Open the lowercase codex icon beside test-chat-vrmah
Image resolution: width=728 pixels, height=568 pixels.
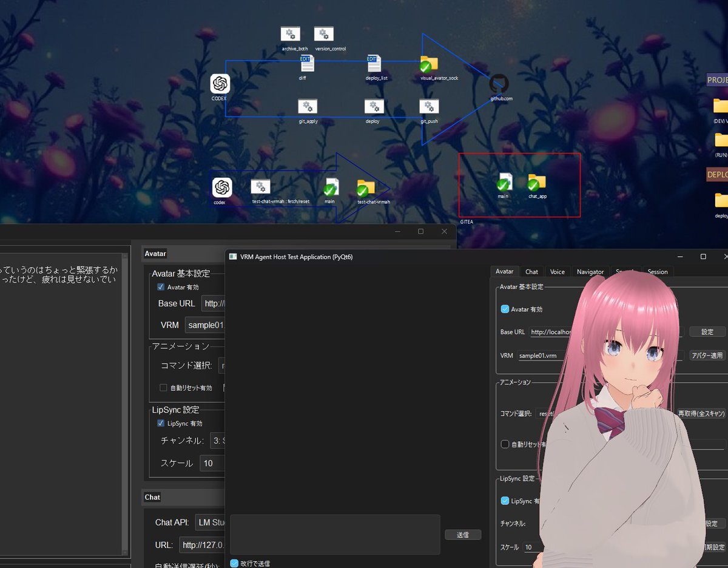[x=222, y=187]
